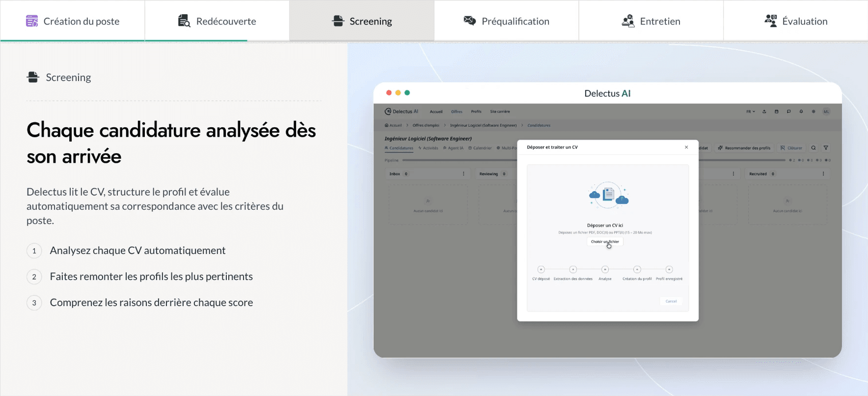Open the notifications bell icon
This screenshot has width=868, height=396.
(x=801, y=112)
